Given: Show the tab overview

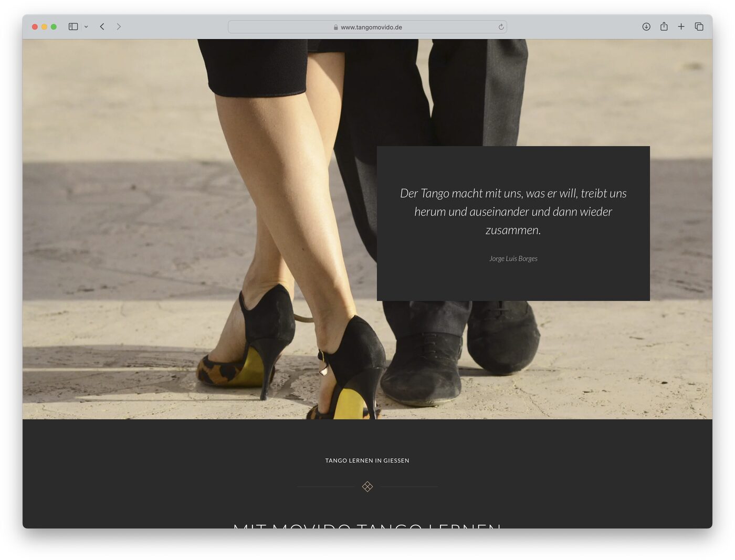Looking at the screenshot, I should pyautogui.click(x=699, y=27).
